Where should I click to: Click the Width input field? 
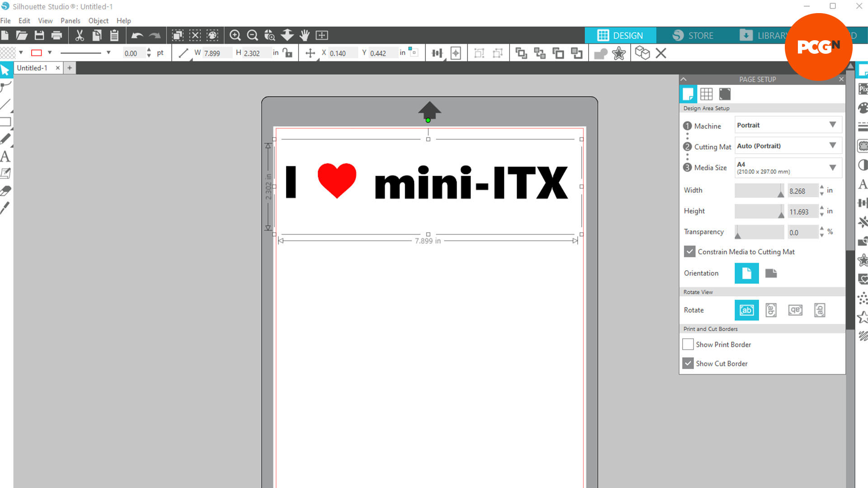point(804,190)
